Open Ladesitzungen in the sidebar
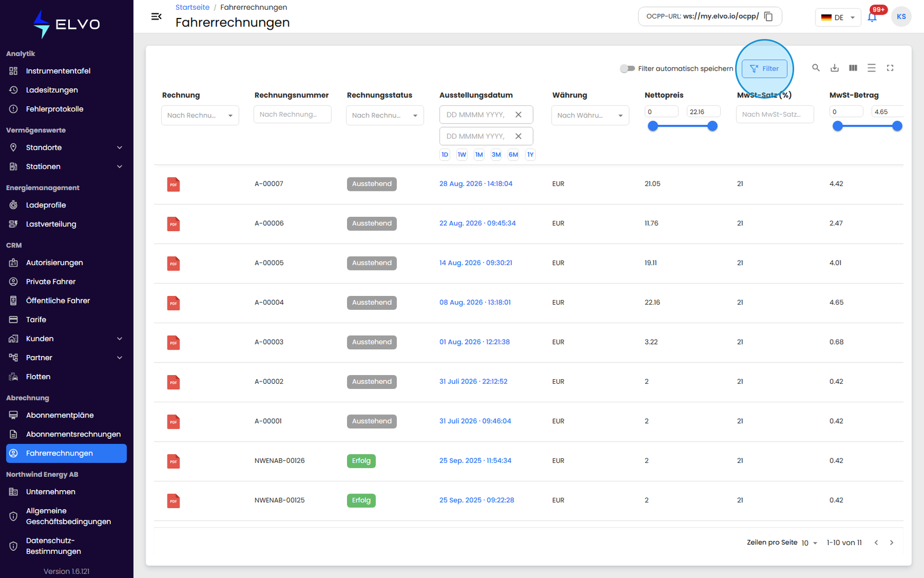Image resolution: width=924 pixels, height=578 pixels. (66, 90)
